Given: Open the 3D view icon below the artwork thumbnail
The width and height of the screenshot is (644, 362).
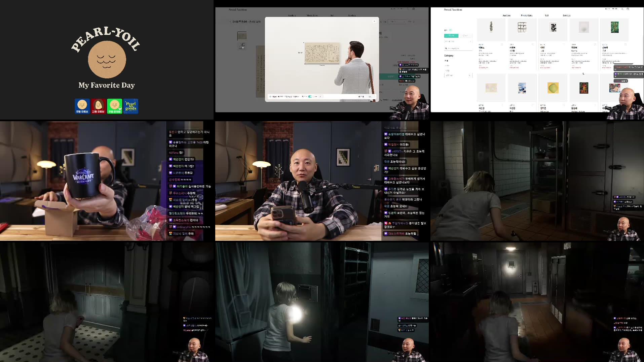Looking at the screenshot, I should click(241, 47).
